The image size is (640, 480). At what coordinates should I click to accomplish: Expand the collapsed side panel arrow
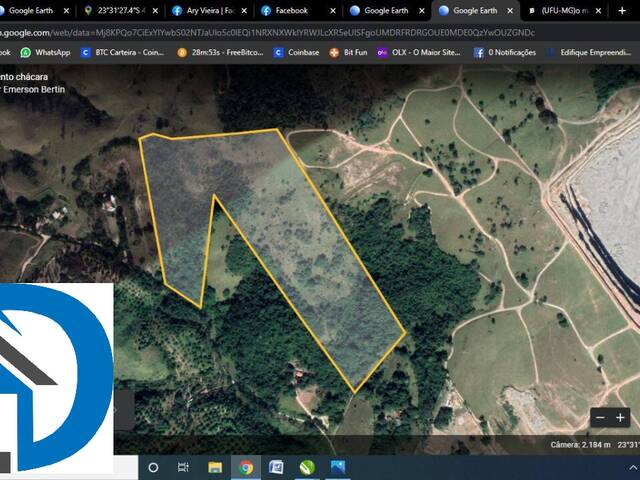coord(116,410)
